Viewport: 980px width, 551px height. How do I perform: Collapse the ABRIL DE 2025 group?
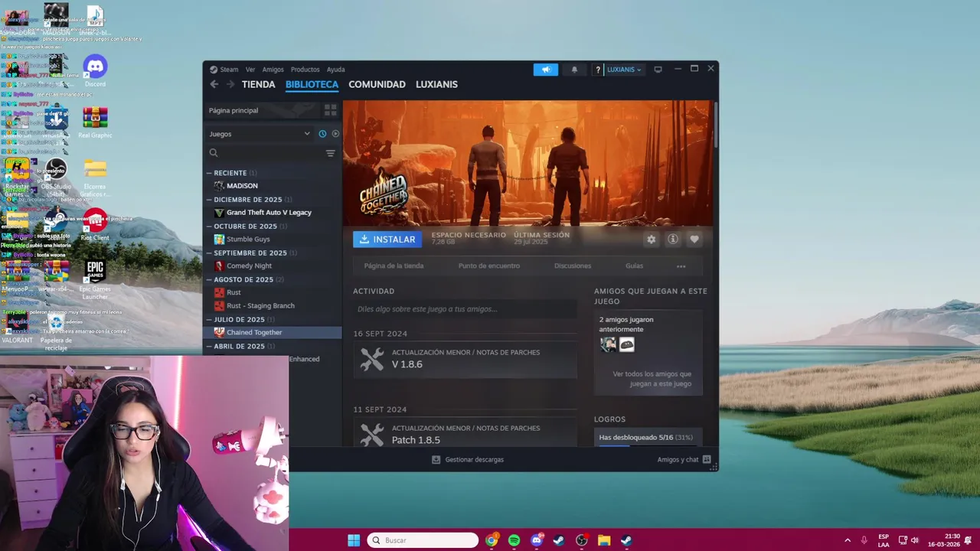coord(209,347)
